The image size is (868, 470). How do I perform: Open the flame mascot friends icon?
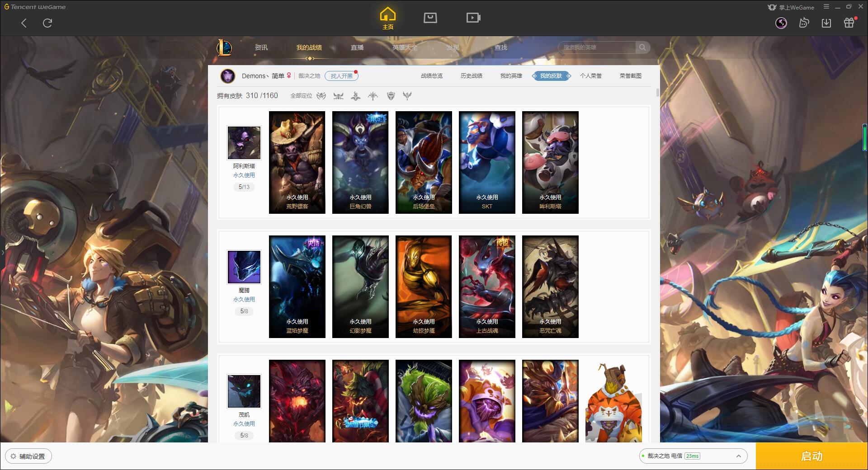(x=804, y=23)
